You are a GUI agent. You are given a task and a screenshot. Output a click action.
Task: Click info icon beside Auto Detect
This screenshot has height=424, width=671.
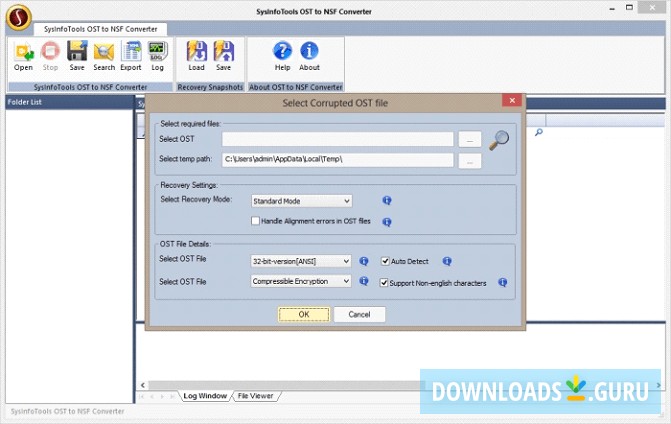pos(447,261)
